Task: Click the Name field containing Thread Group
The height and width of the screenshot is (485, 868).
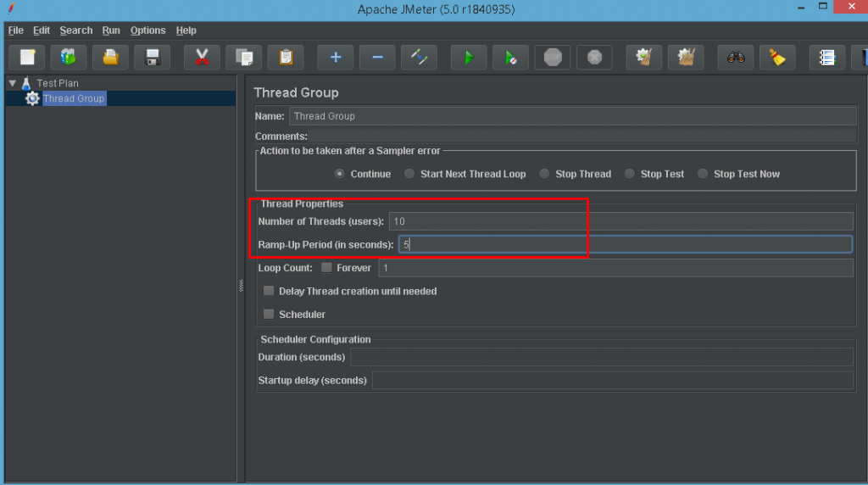Action: point(572,116)
